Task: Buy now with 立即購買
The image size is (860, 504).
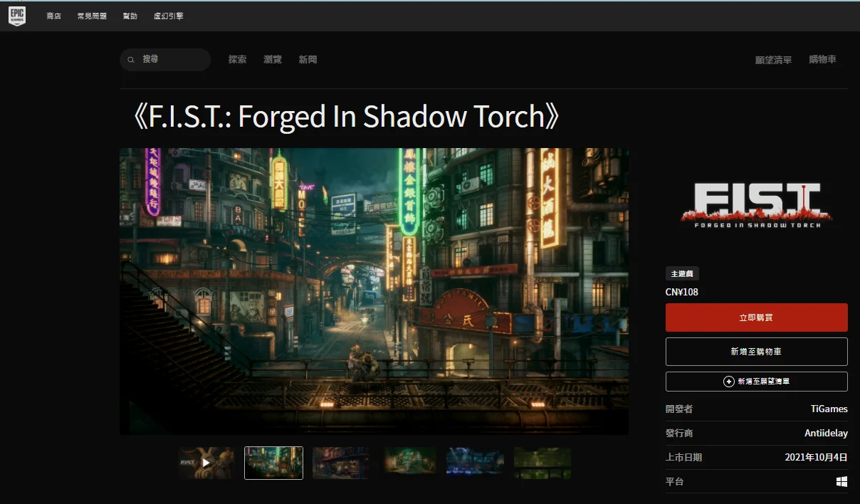Action: coord(756,317)
